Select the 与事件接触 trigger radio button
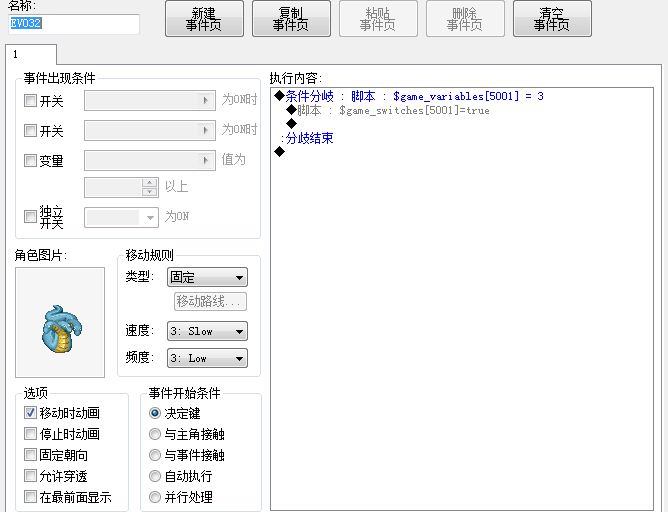Screen dimensions: 668x512 click(x=155, y=455)
